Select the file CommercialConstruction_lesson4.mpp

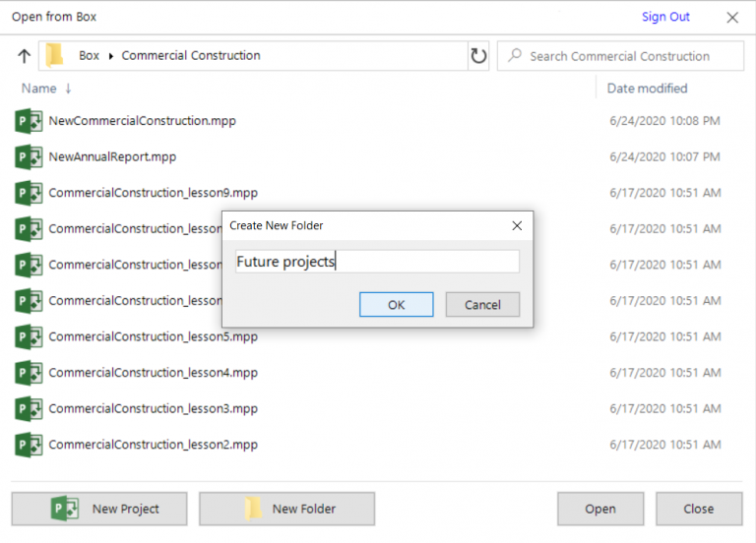154,373
